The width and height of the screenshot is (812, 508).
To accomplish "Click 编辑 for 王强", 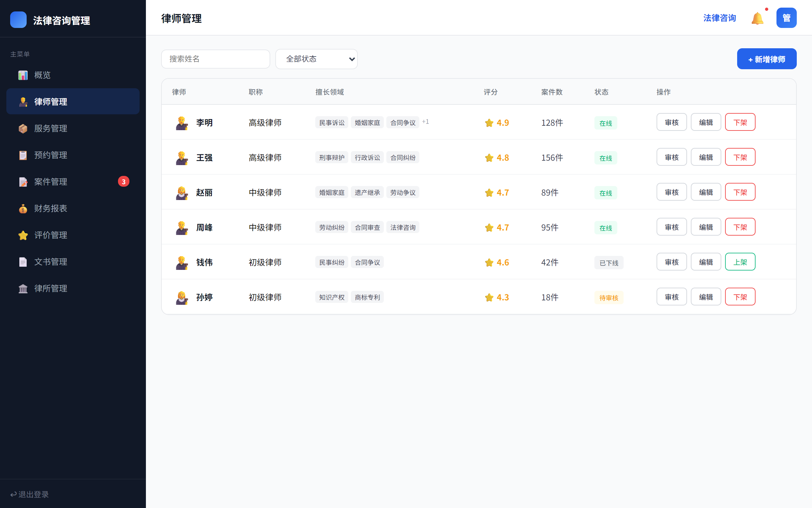I will click(x=706, y=157).
